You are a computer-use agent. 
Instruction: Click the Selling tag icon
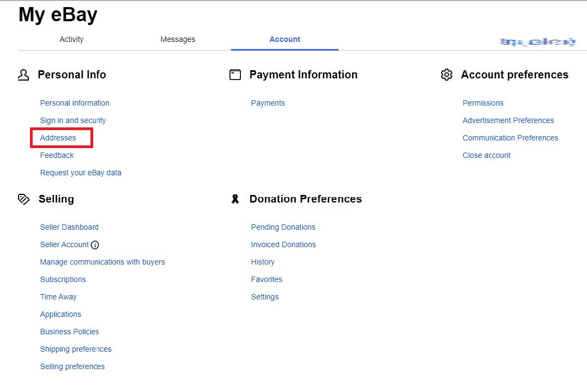coord(23,199)
